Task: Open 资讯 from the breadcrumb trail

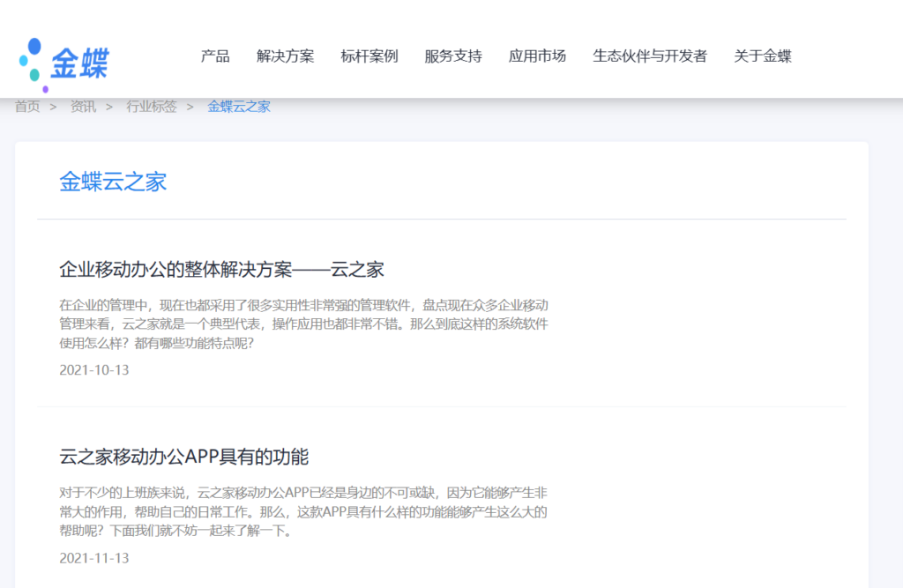Action: (82, 106)
